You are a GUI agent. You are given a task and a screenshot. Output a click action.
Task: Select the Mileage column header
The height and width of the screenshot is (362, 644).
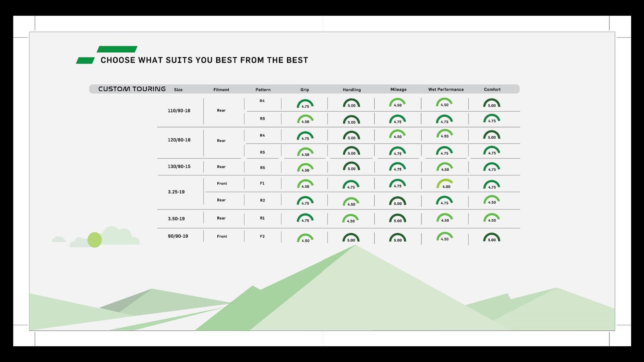coord(398,89)
